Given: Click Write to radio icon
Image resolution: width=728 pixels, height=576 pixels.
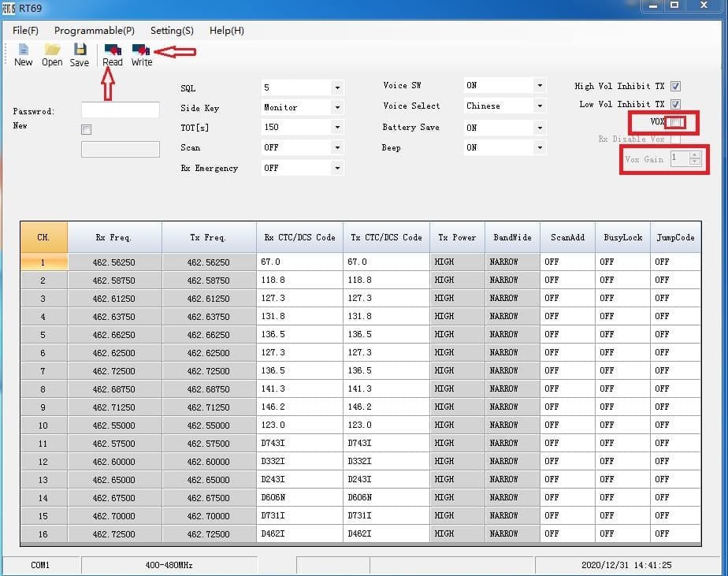Looking at the screenshot, I should coord(142,50).
